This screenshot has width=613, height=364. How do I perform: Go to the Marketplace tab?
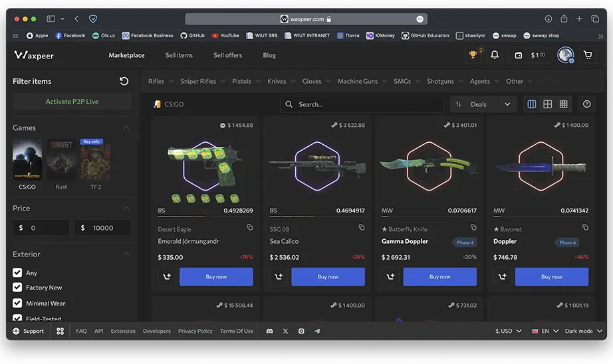(x=127, y=55)
